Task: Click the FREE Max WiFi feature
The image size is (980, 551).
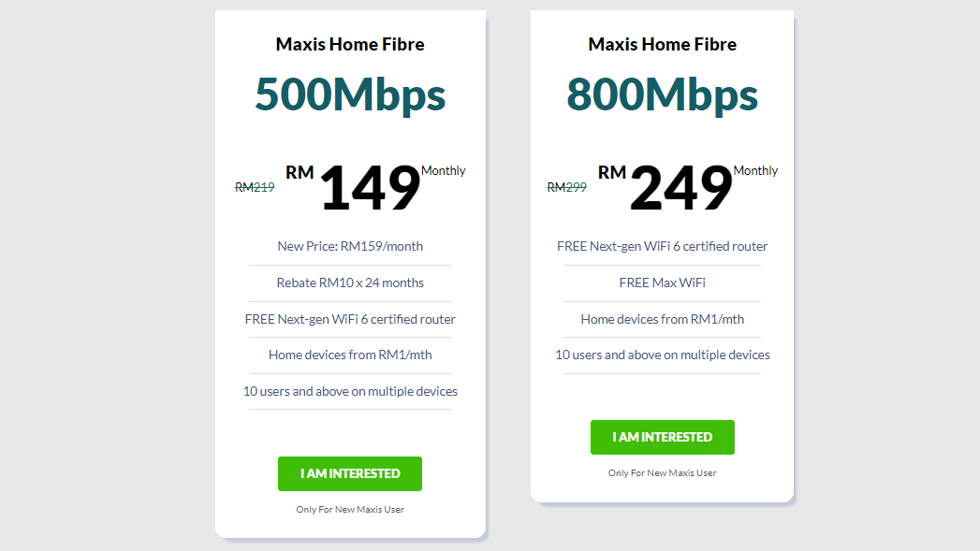Action: coord(663,283)
